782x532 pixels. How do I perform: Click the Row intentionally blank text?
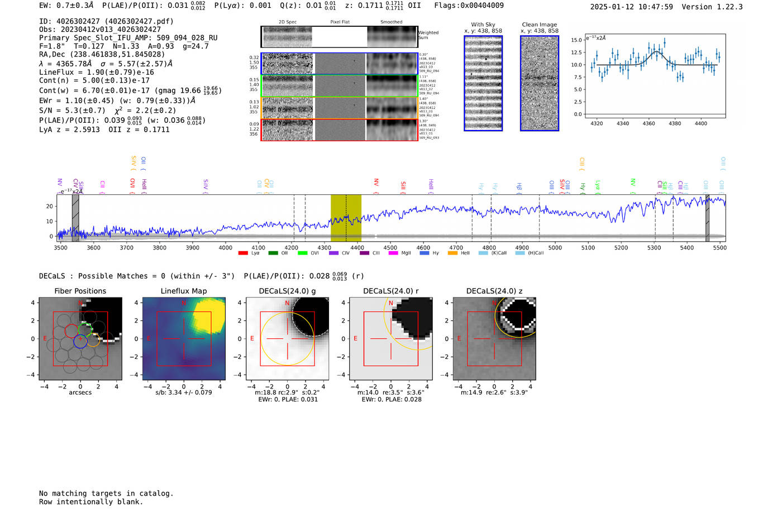(x=91, y=502)
